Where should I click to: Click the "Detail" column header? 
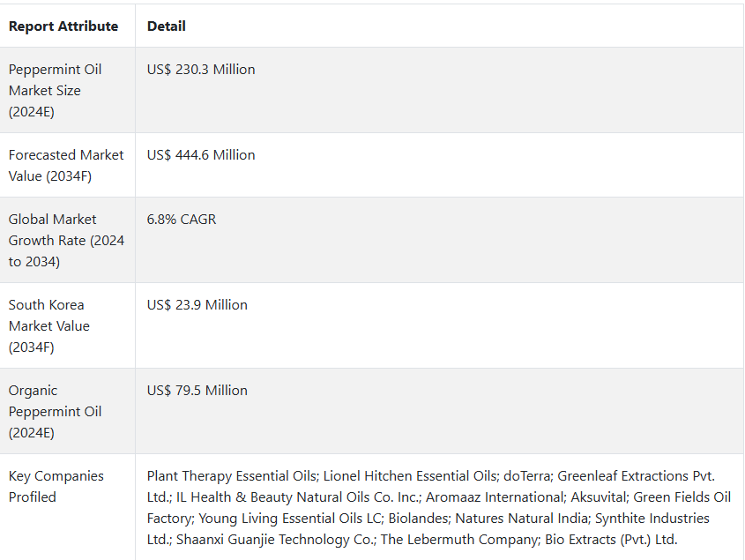click(x=167, y=26)
